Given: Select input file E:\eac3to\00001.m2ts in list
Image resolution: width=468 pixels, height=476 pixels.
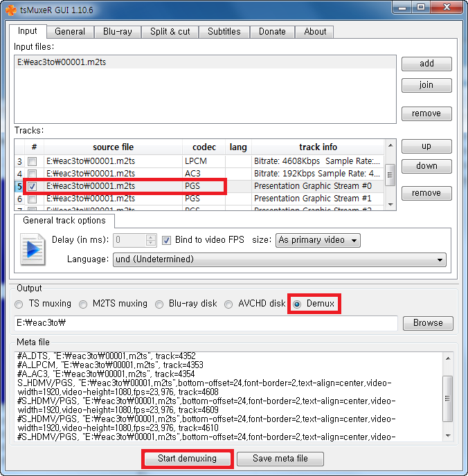Looking at the screenshot, I should (x=206, y=62).
